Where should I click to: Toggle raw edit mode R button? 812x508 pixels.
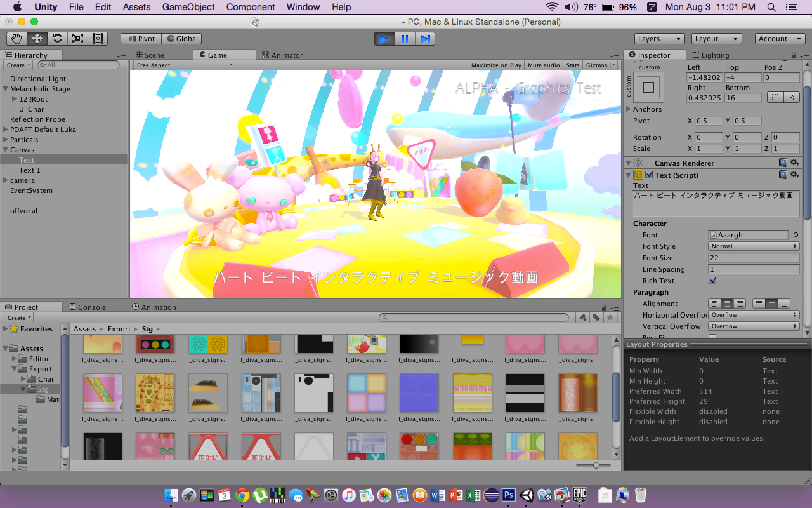click(791, 97)
